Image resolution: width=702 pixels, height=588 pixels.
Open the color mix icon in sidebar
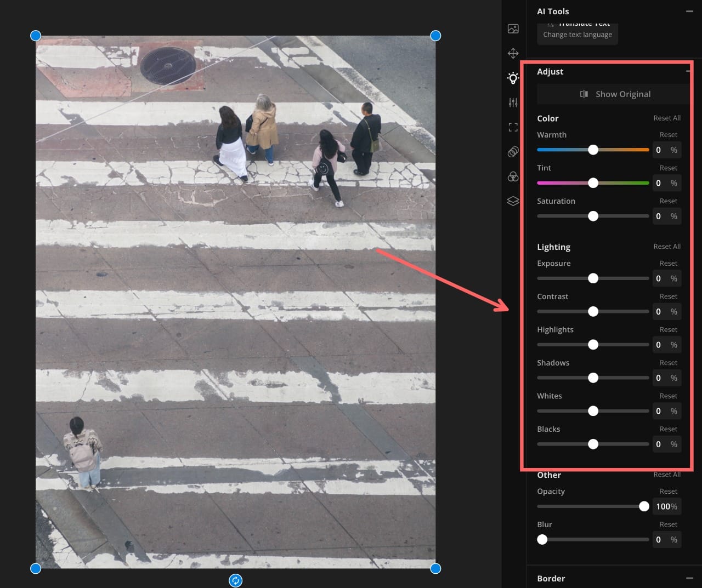click(x=513, y=176)
